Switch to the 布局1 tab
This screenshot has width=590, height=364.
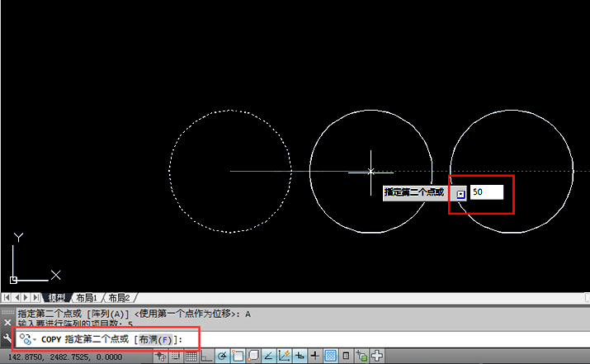(87, 298)
